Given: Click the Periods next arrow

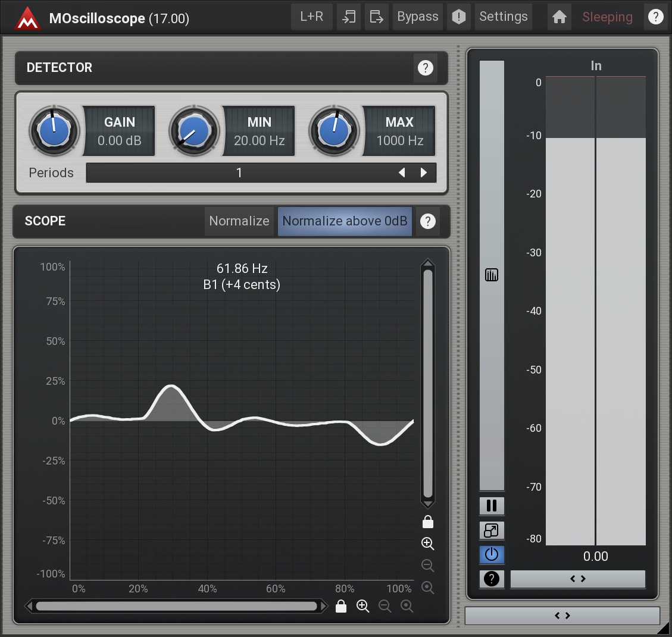Looking at the screenshot, I should click(424, 172).
